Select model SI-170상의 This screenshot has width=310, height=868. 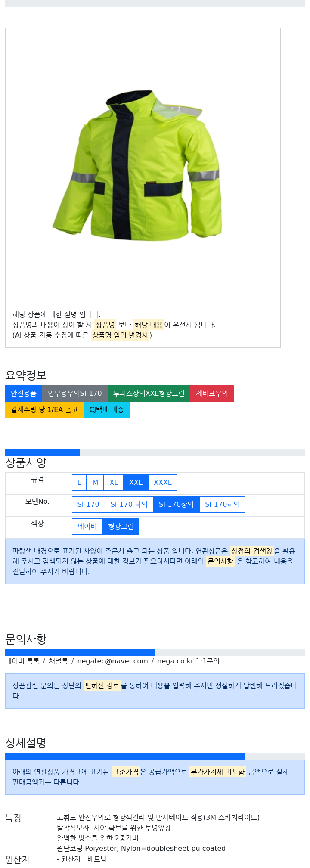[176, 505]
